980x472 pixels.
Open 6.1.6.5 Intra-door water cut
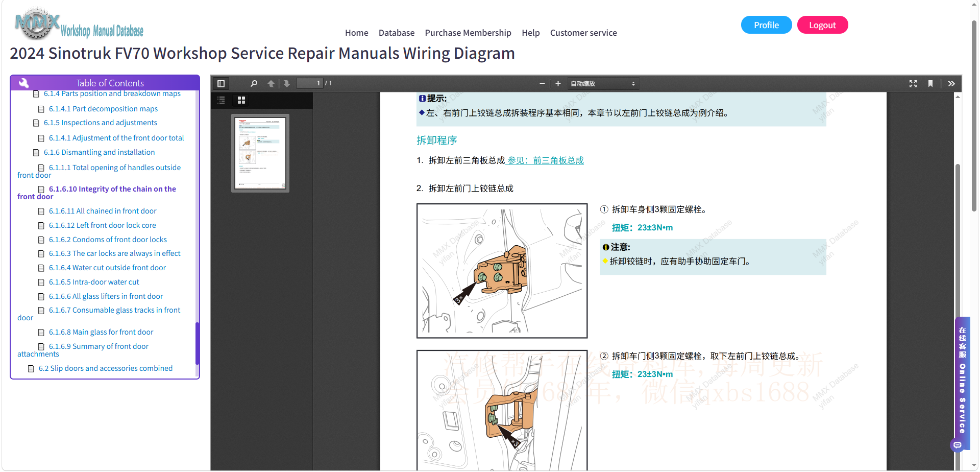pos(94,282)
